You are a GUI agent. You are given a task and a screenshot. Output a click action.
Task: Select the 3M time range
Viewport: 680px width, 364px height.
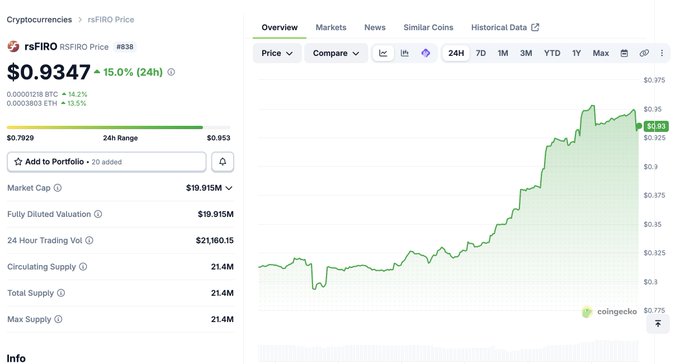526,53
